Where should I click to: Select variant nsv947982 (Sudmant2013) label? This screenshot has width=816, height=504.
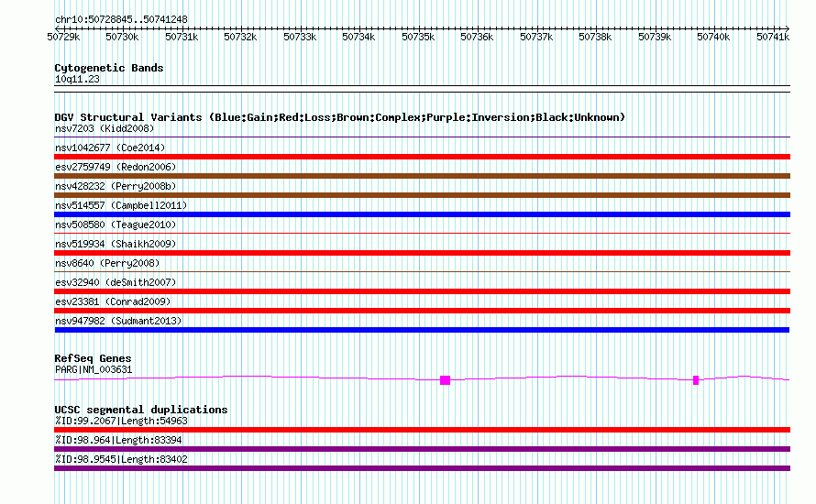pos(118,321)
